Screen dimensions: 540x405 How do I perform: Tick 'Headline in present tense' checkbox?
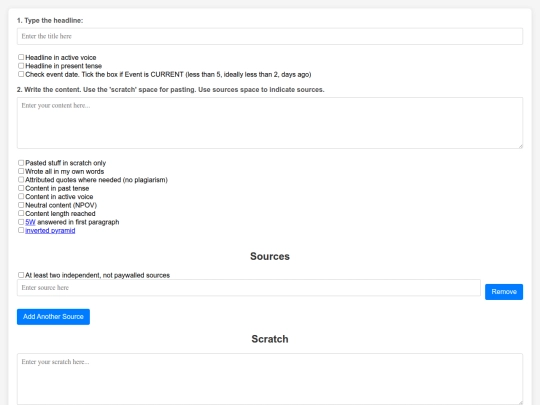(x=21, y=65)
